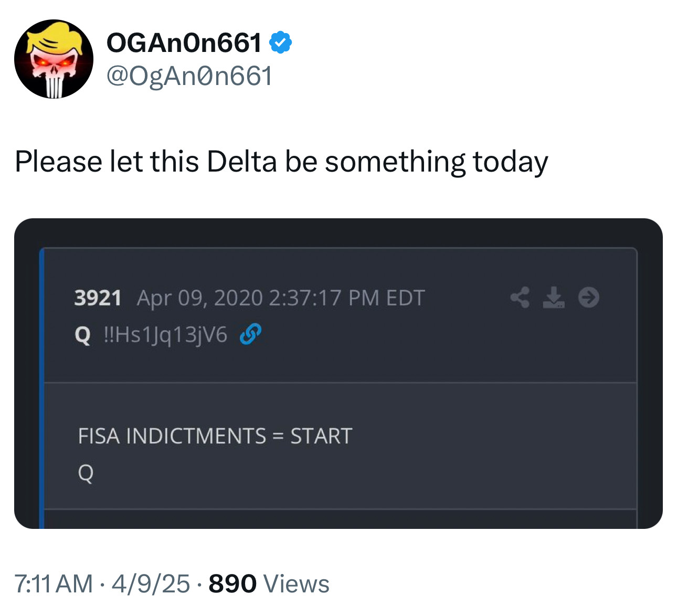Open the 890 Views count
This screenshot has width=677, height=616.
(x=269, y=584)
